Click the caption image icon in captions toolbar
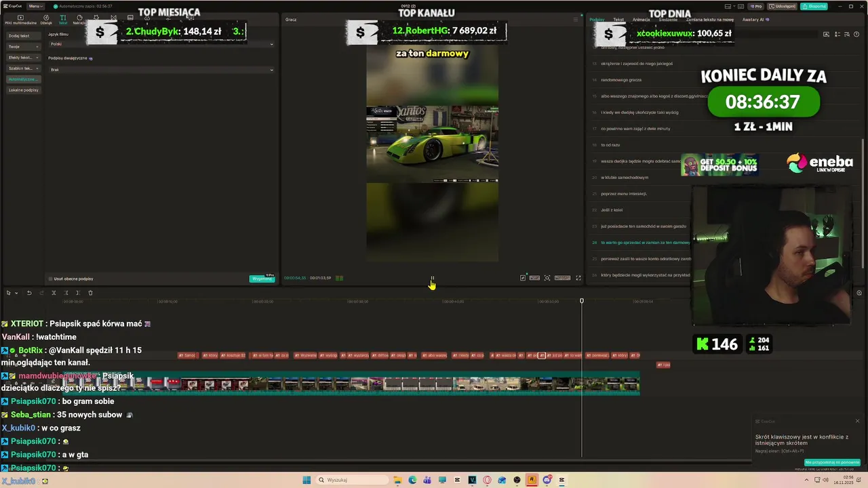The height and width of the screenshot is (488, 868). pyautogui.click(x=826, y=34)
